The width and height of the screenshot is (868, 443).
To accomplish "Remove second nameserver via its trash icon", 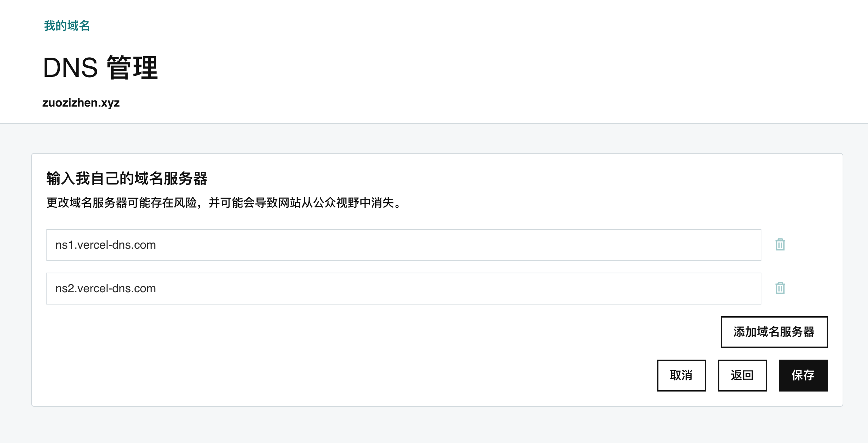I will 780,288.
